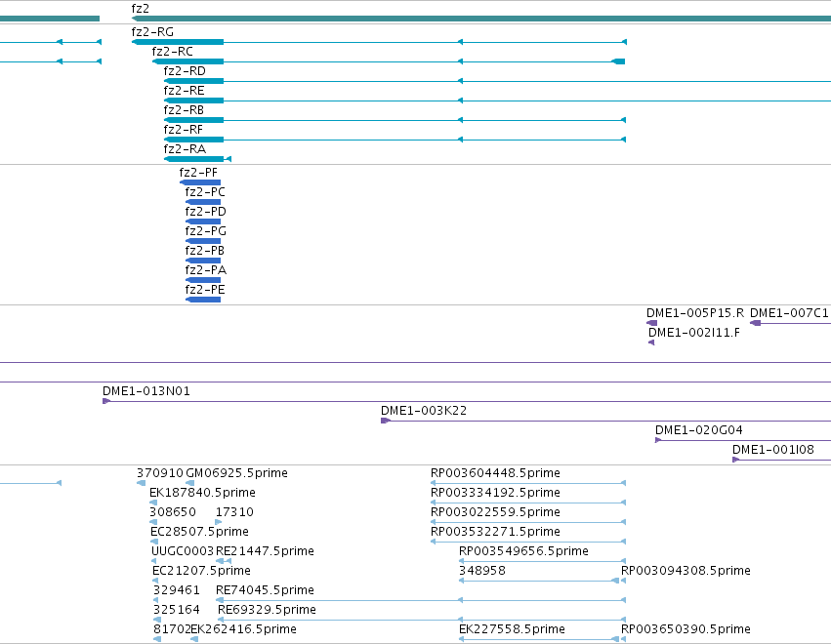Select the 17310 feature label
The width and height of the screenshot is (831, 644).
click(x=234, y=512)
